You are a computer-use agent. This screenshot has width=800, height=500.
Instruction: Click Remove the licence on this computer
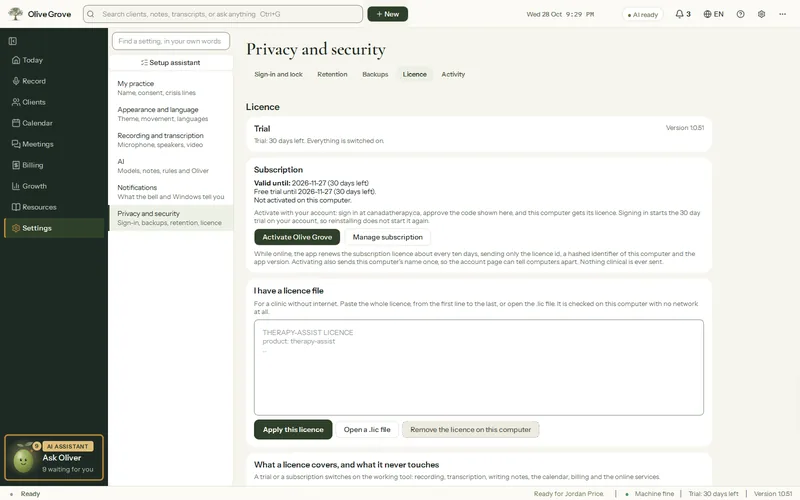[x=470, y=430]
